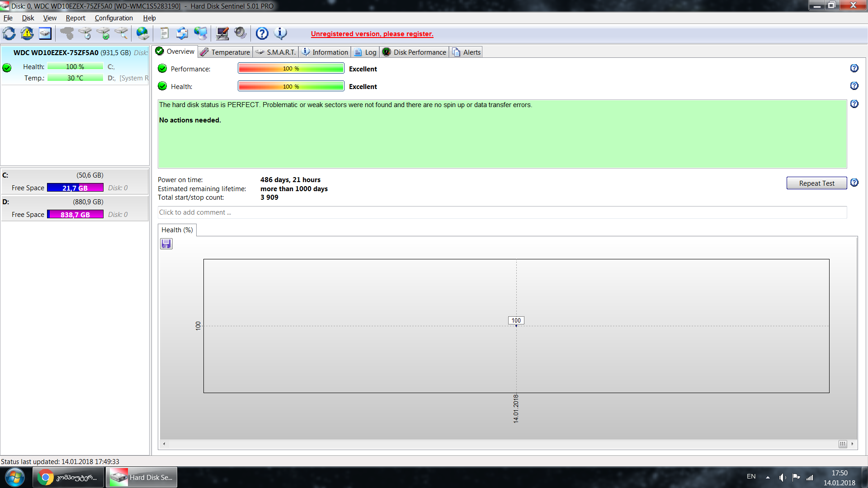
Task: Save the health graph with floppy icon
Action: coord(166,244)
